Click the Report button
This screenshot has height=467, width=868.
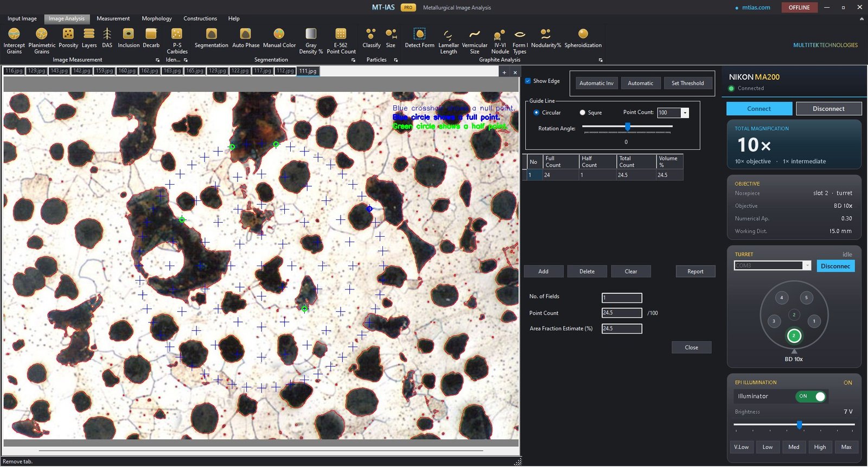(x=695, y=272)
